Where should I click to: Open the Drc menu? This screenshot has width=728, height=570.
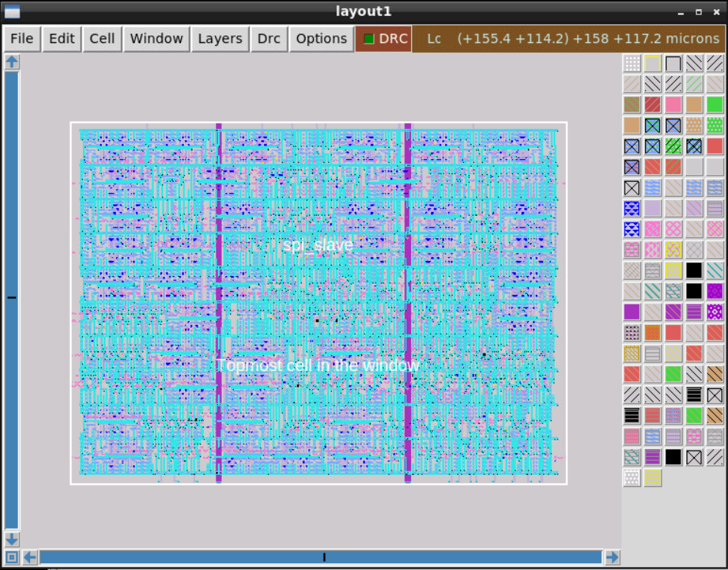coord(269,38)
